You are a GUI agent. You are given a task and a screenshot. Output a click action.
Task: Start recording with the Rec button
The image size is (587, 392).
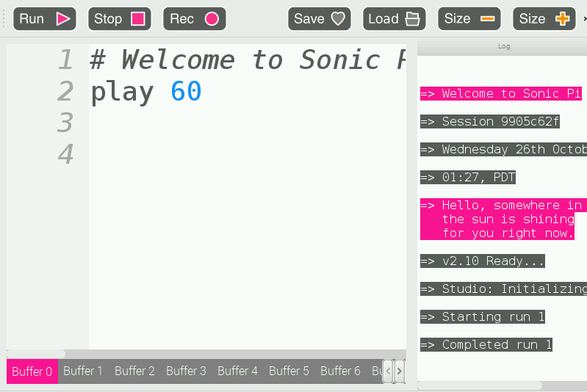194,19
